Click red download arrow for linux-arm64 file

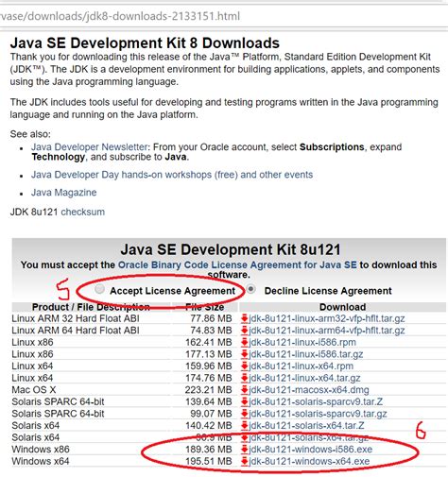point(245,331)
